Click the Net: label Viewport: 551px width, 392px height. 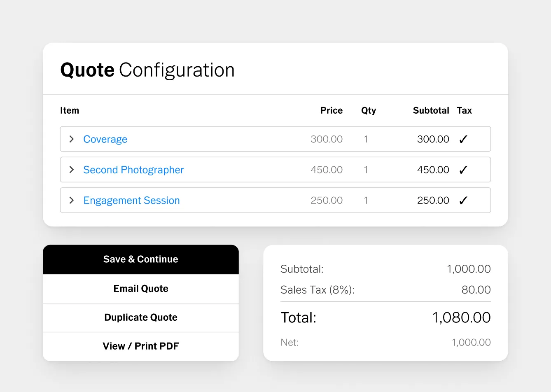tap(290, 343)
